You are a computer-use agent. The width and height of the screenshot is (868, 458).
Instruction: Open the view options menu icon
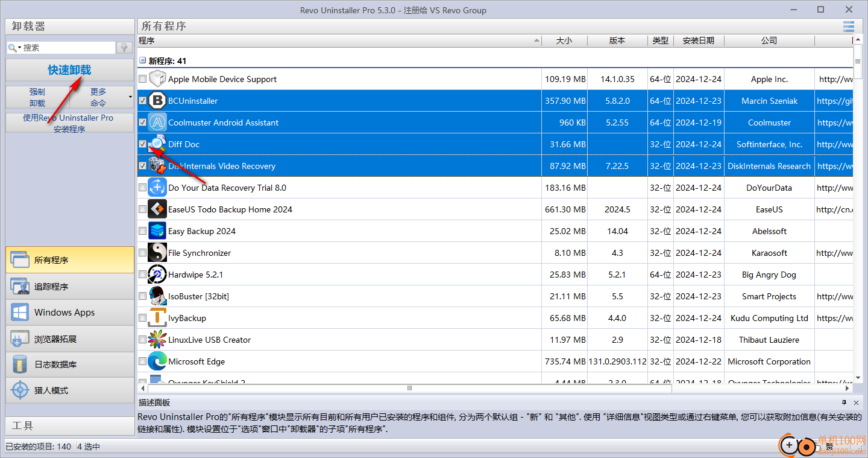point(849,26)
